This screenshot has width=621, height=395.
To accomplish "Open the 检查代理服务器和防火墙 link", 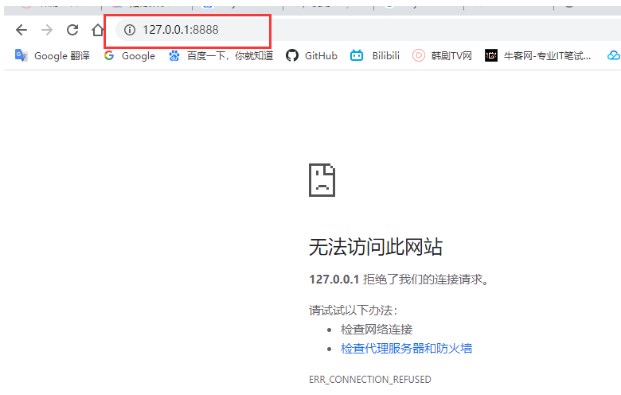I will pyautogui.click(x=406, y=348).
